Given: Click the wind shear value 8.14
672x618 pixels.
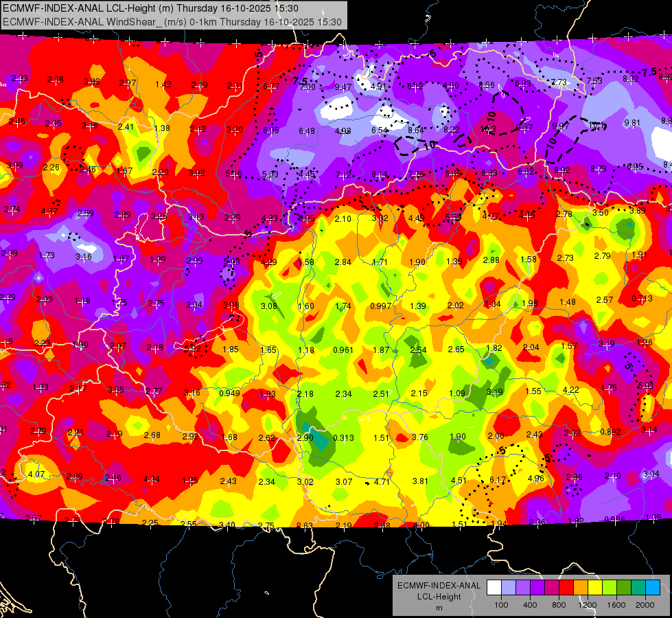Looking at the screenshot, I should click(380, 174).
